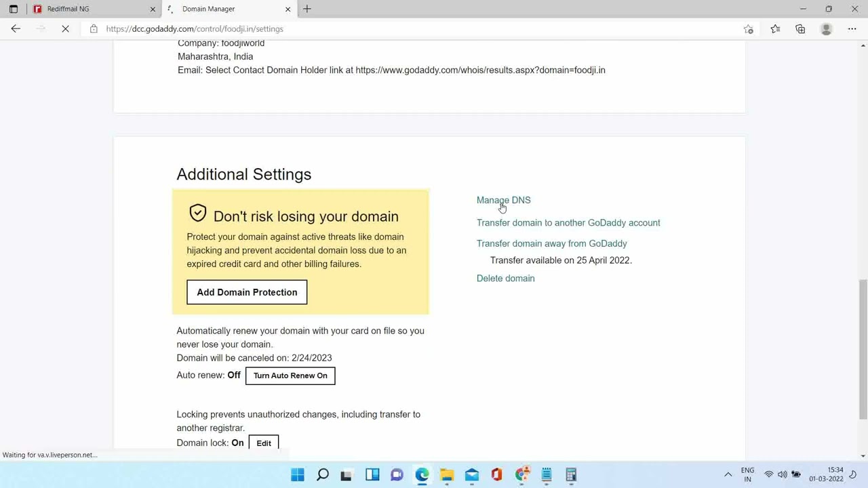Click the scrollbar up arrow
Screen dimensions: 868x488
(863, 45)
